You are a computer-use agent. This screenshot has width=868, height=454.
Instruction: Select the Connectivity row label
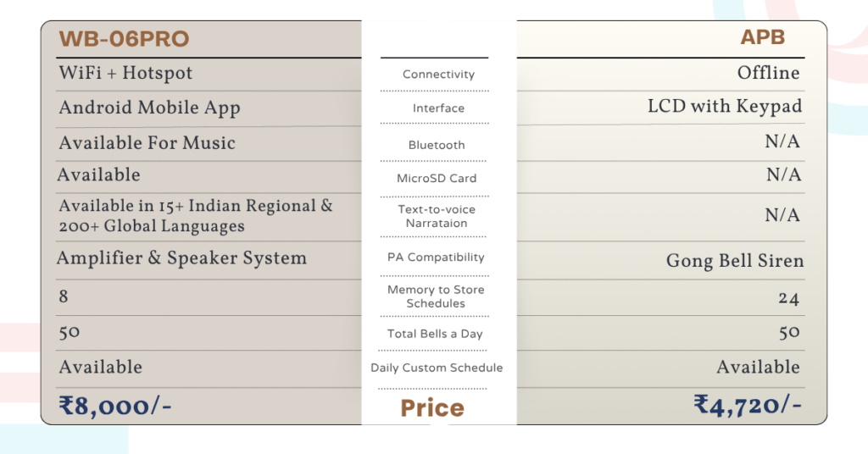[x=438, y=75]
